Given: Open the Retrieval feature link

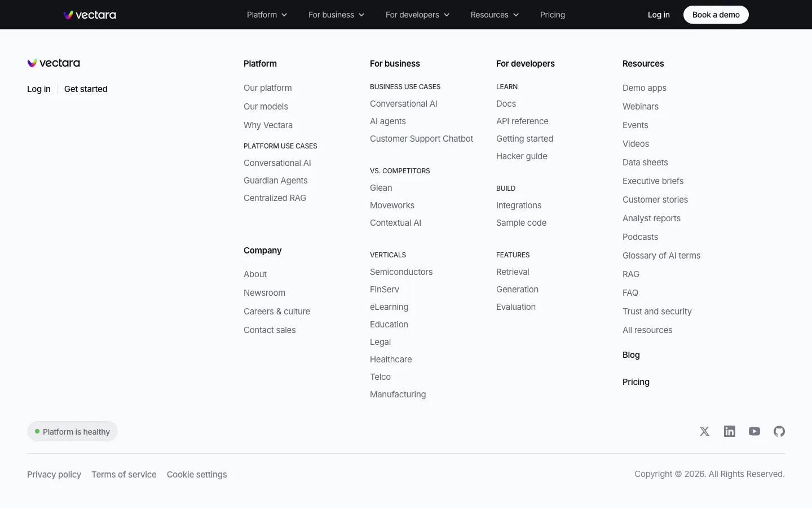Looking at the screenshot, I should click(x=513, y=272).
